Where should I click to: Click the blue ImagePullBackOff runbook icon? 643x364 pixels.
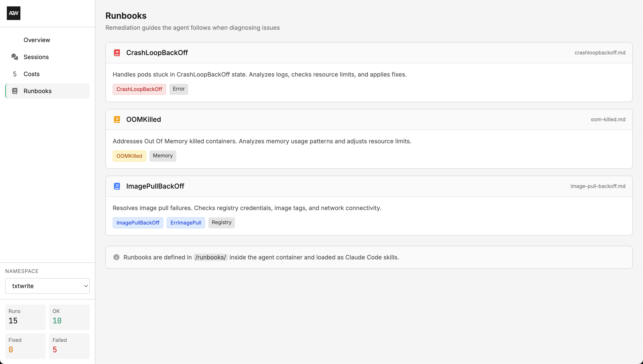coord(117,186)
